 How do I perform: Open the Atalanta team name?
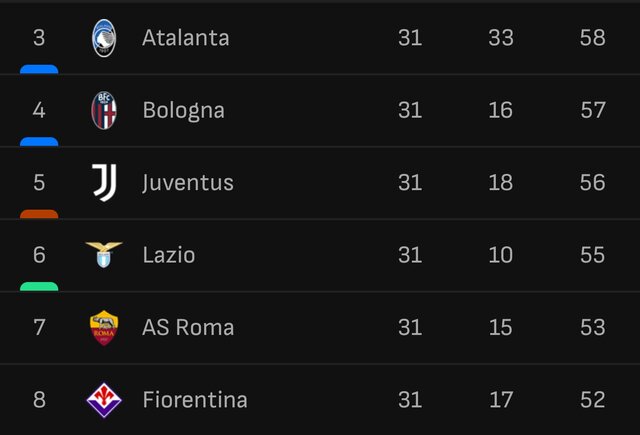pyautogui.click(x=186, y=38)
